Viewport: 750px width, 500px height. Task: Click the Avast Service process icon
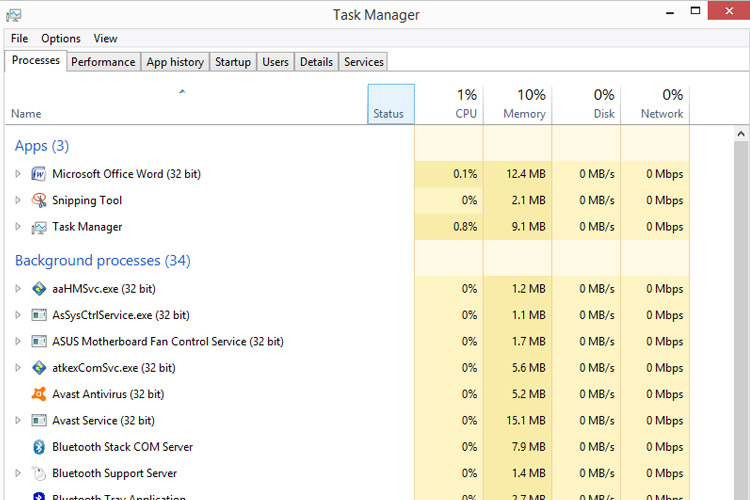(x=39, y=420)
